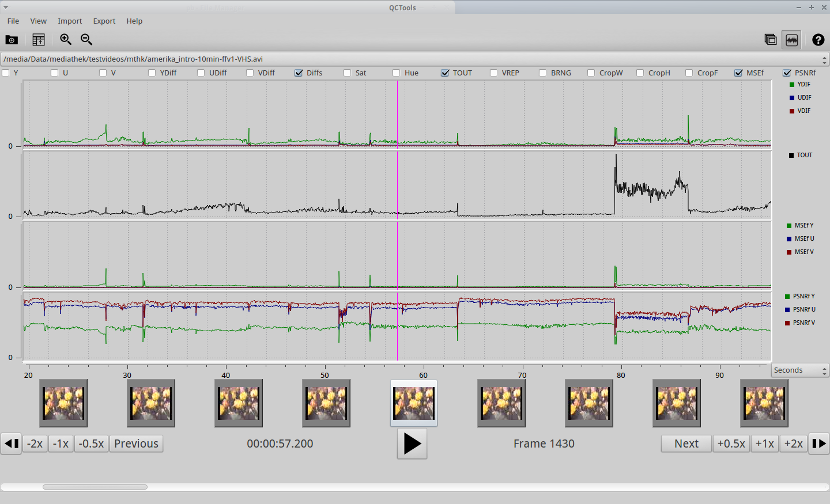Open the help question mark icon
The height and width of the screenshot is (504, 830).
click(818, 40)
